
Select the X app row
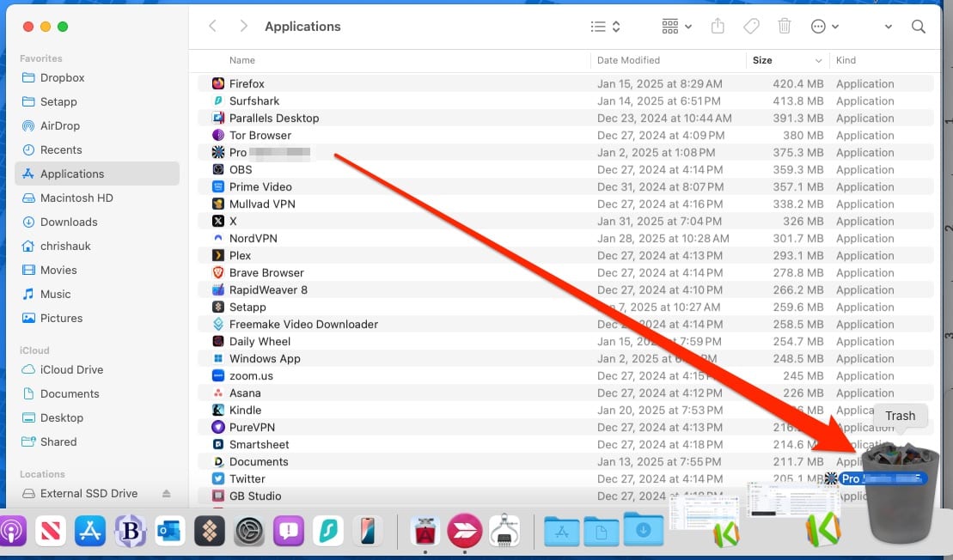[565, 221]
